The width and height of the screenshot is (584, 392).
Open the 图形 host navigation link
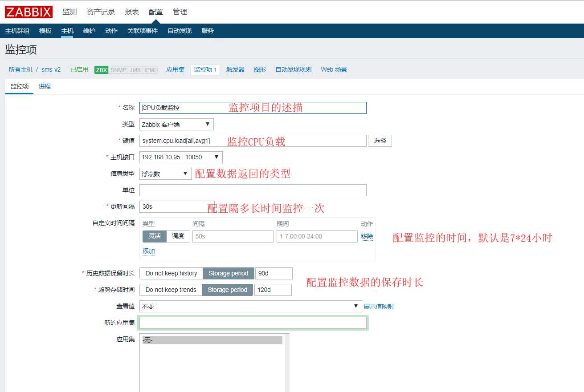tap(260, 70)
